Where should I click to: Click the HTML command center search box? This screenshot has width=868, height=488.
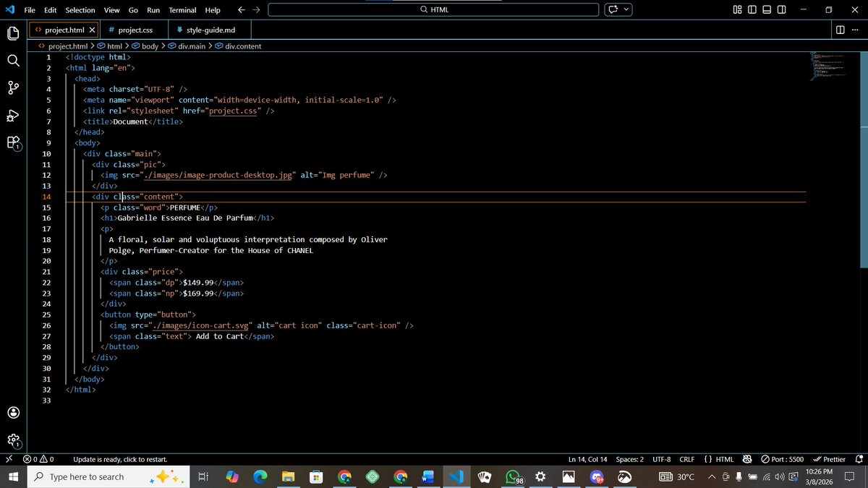tap(433, 9)
